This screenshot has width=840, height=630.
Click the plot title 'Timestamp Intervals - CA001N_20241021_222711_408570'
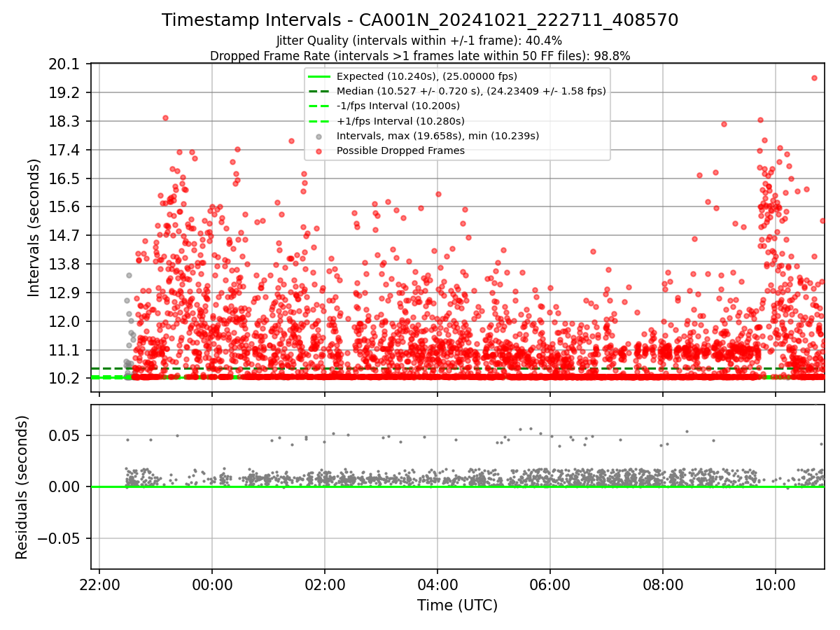tap(420, 20)
